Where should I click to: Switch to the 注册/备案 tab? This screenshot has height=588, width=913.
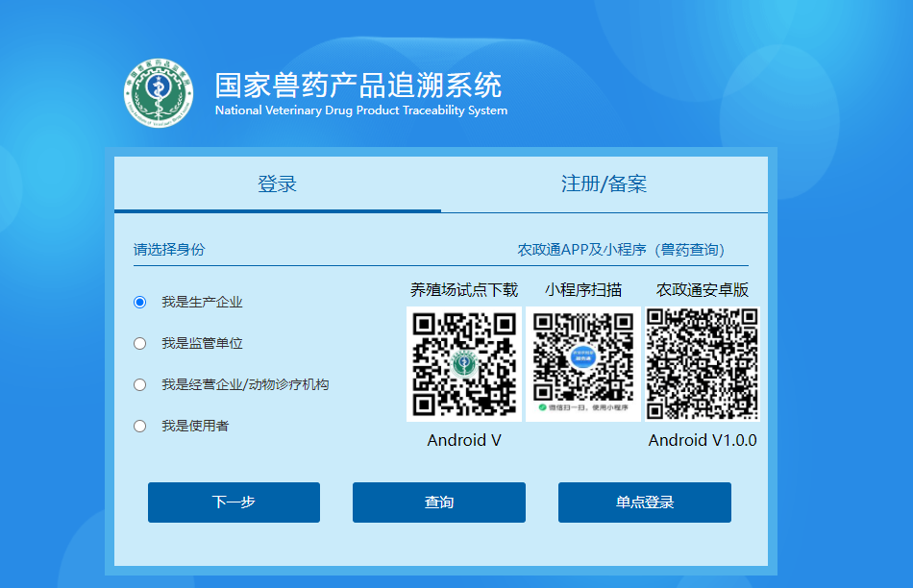point(604,184)
